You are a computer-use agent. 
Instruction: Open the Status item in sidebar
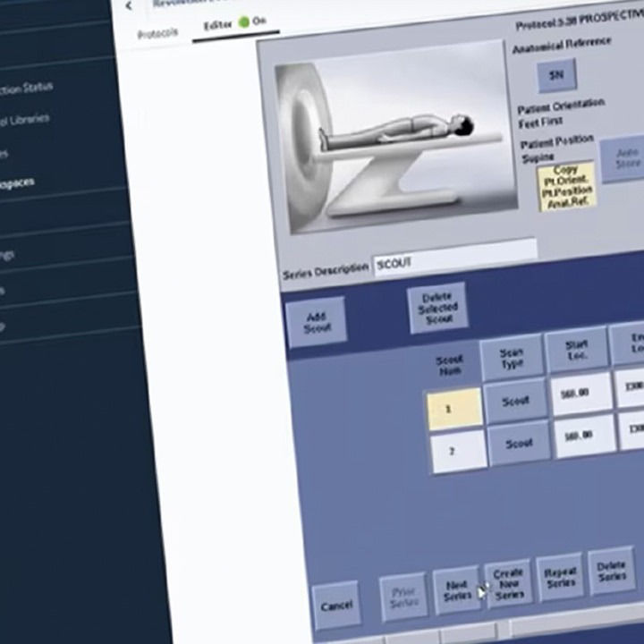26,88
